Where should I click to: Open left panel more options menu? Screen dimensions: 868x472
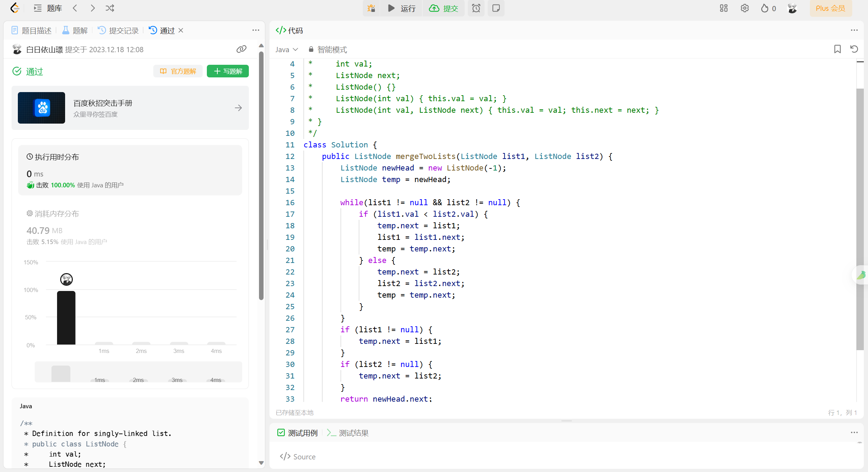pos(256,30)
